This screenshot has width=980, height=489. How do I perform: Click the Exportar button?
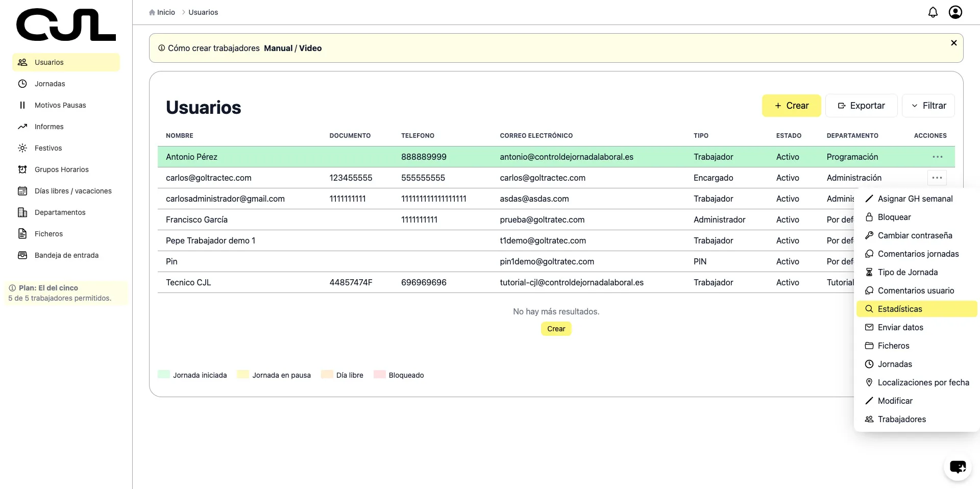(x=861, y=106)
